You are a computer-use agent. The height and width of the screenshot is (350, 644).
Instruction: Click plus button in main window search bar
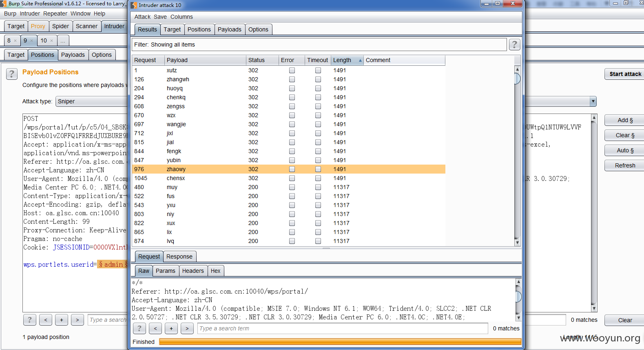click(x=62, y=320)
